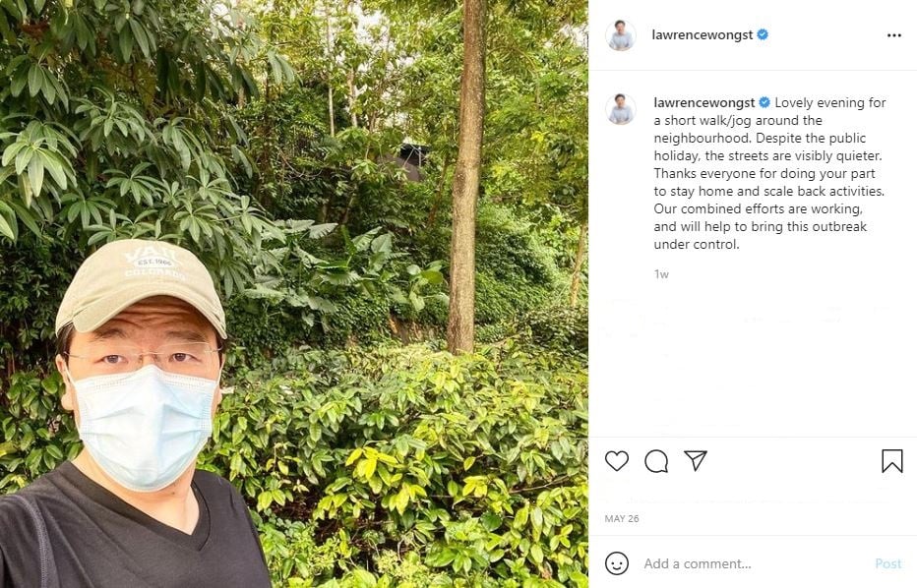This screenshot has width=917, height=588.
Task: Share post using paper plane icon
Action: pyautogui.click(x=696, y=461)
